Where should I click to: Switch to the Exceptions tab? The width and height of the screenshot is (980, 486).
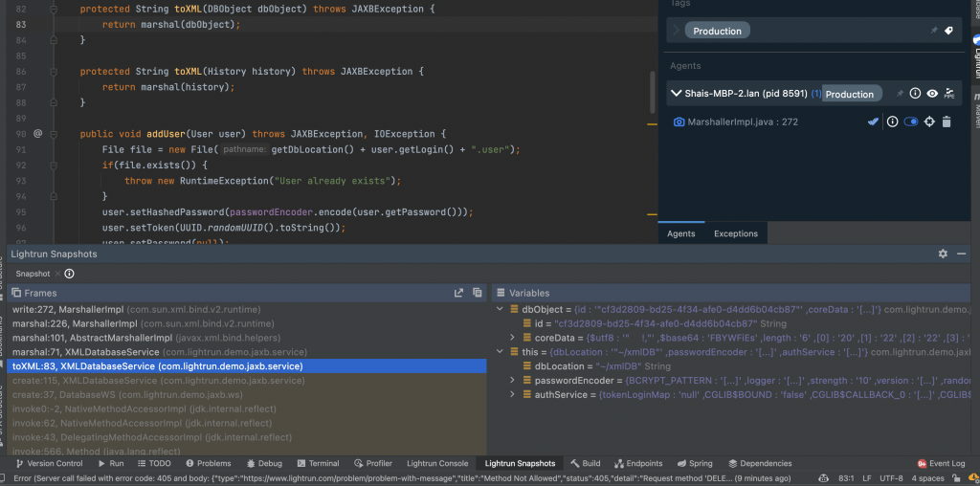point(735,233)
